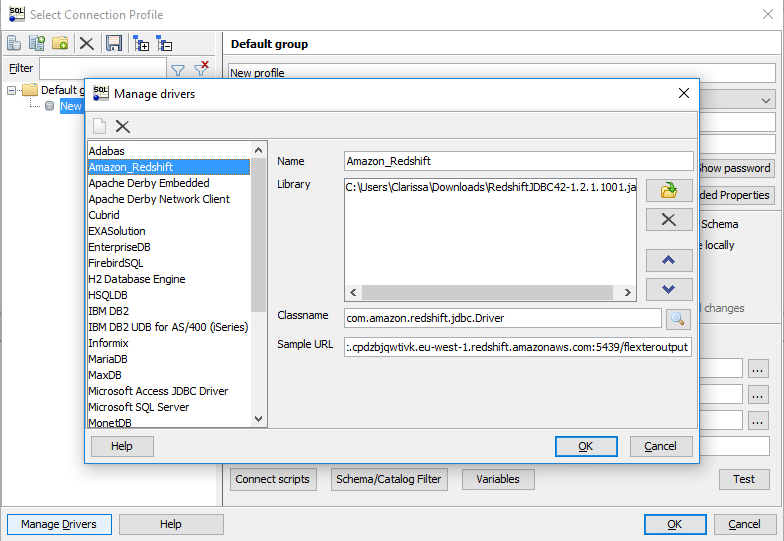The image size is (784, 541).
Task: Select H2 Database Engine driver
Action: click(169, 279)
